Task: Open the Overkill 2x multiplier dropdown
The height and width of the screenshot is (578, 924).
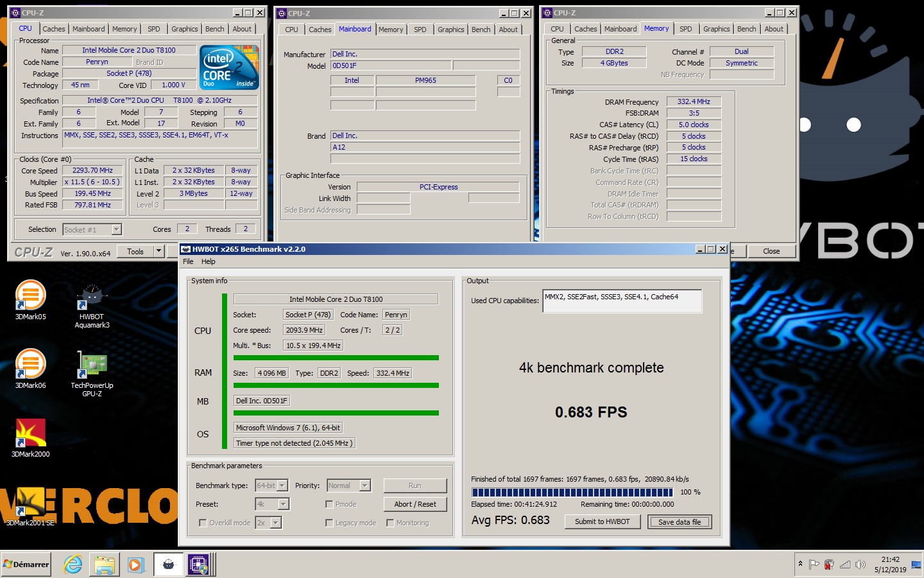Action: (275, 523)
